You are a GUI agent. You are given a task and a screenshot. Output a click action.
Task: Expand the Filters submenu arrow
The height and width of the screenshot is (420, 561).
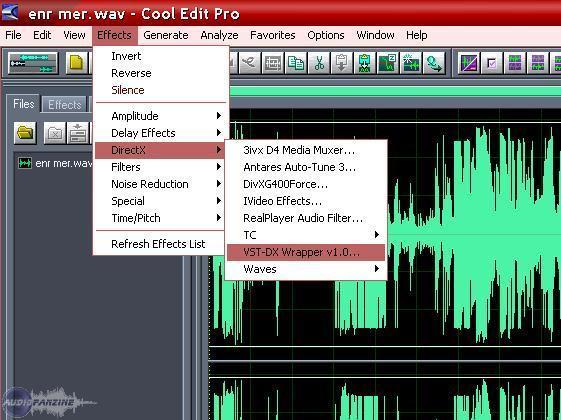tap(219, 167)
